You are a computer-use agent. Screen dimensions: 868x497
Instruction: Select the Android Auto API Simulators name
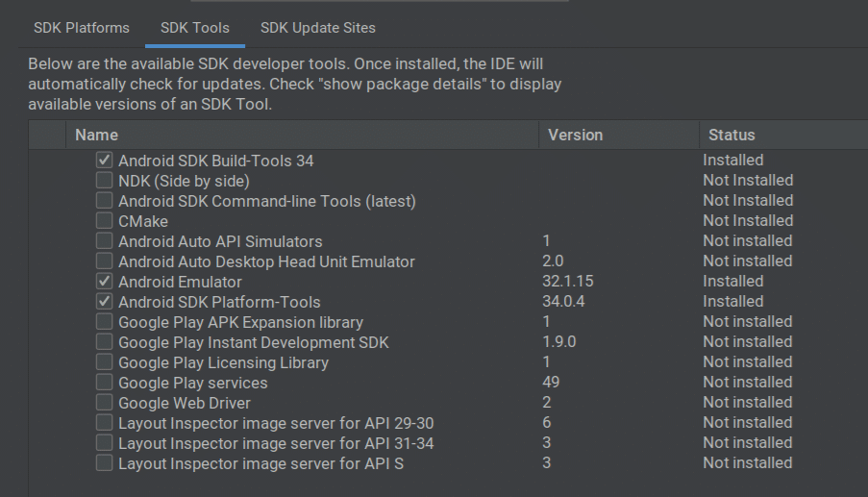pyautogui.click(x=220, y=242)
